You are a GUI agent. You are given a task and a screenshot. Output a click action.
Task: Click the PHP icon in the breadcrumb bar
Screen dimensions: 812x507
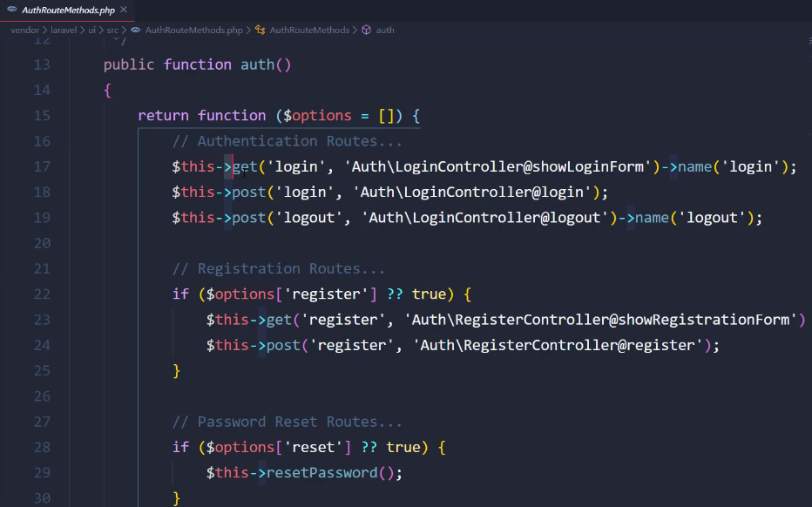(x=136, y=30)
